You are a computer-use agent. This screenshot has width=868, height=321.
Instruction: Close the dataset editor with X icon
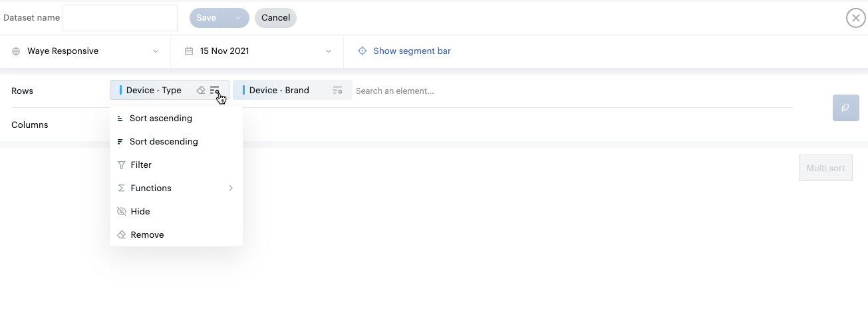pyautogui.click(x=855, y=18)
